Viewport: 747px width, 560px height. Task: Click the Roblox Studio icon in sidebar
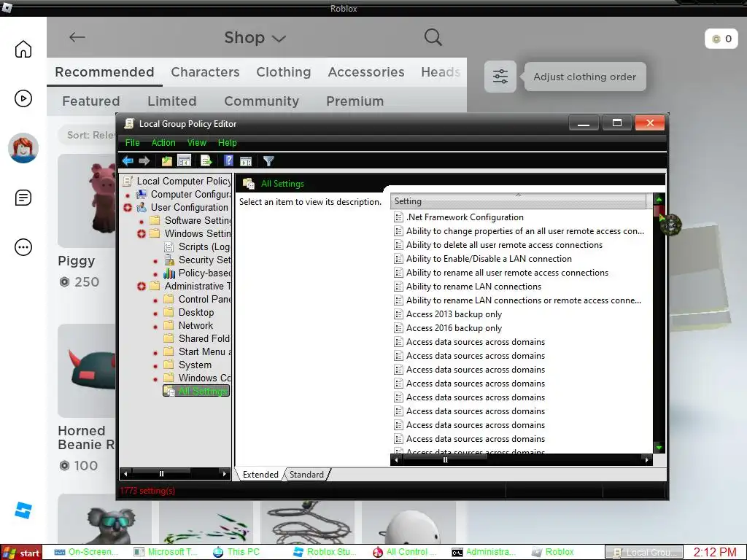[23, 510]
